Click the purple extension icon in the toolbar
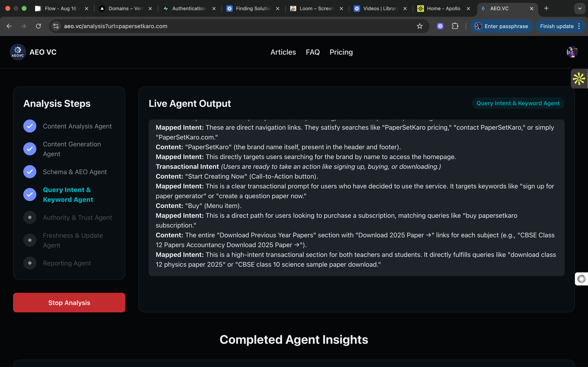Image resolution: width=588 pixels, height=367 pixels. [440, 26]
